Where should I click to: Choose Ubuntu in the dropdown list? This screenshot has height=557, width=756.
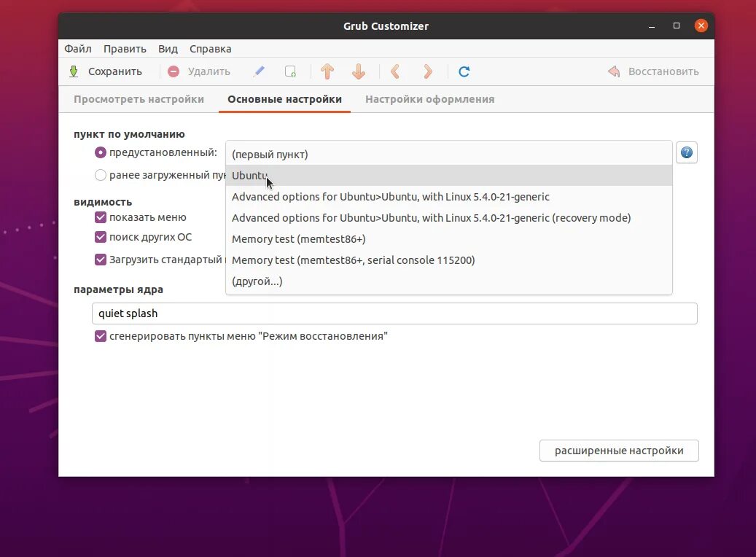(449, 176)
